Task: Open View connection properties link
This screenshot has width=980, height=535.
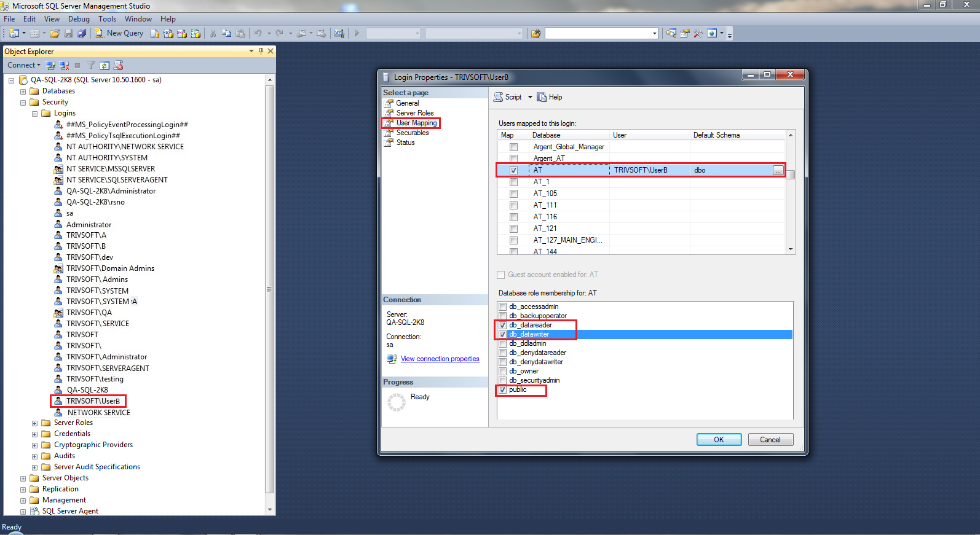Action: tap(440, 359)
